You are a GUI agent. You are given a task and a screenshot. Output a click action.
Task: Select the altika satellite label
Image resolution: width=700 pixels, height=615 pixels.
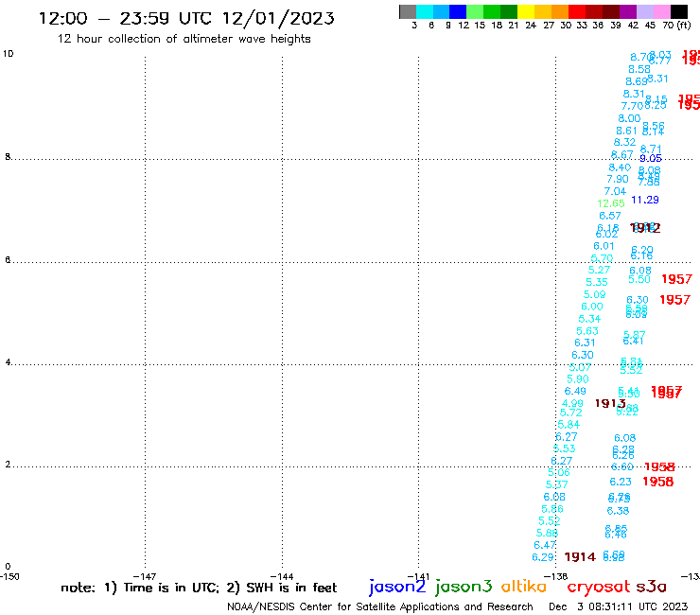[x=523, y=587]
